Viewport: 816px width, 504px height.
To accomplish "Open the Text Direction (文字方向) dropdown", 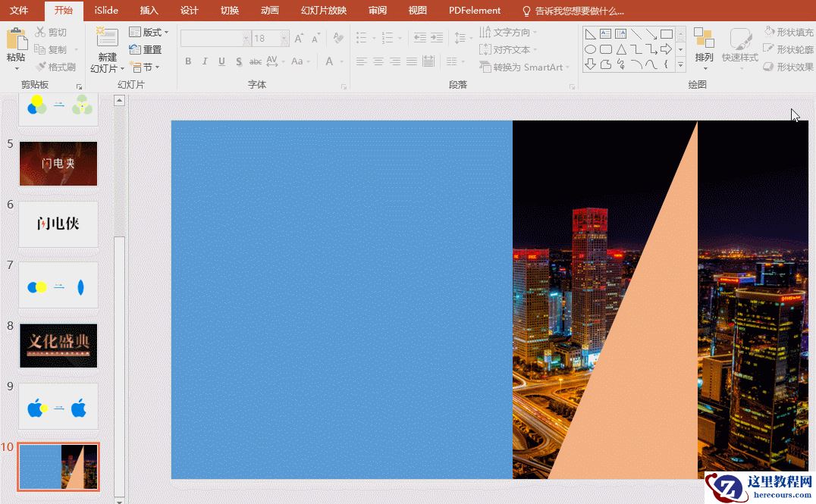I will coord(508,33).
